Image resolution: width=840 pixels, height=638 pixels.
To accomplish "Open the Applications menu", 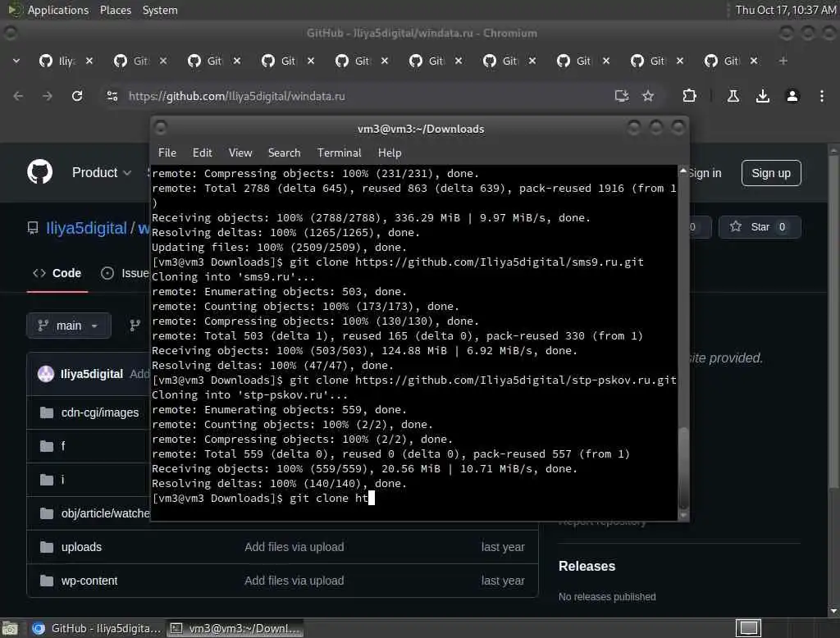I will tap(58, 10).
